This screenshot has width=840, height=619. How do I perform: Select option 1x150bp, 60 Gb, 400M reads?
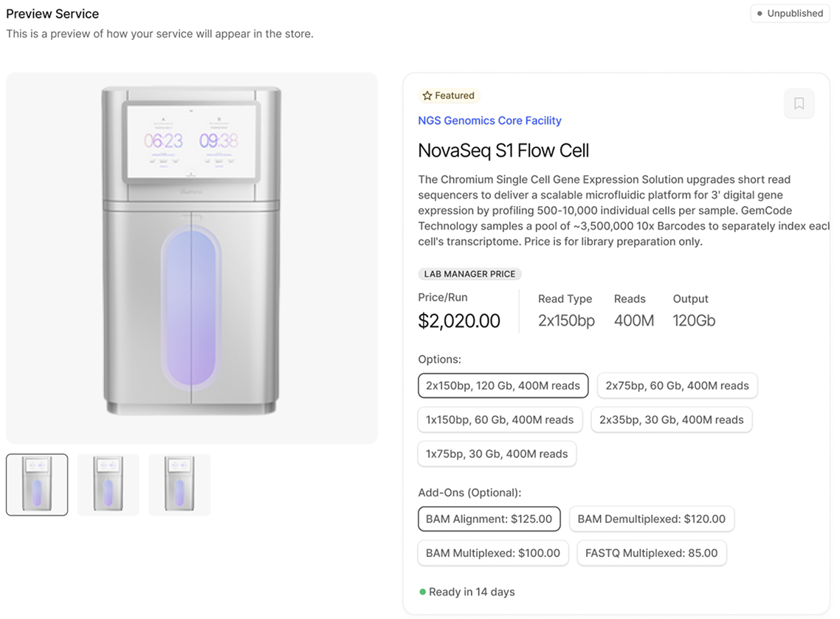pos(500,420)
